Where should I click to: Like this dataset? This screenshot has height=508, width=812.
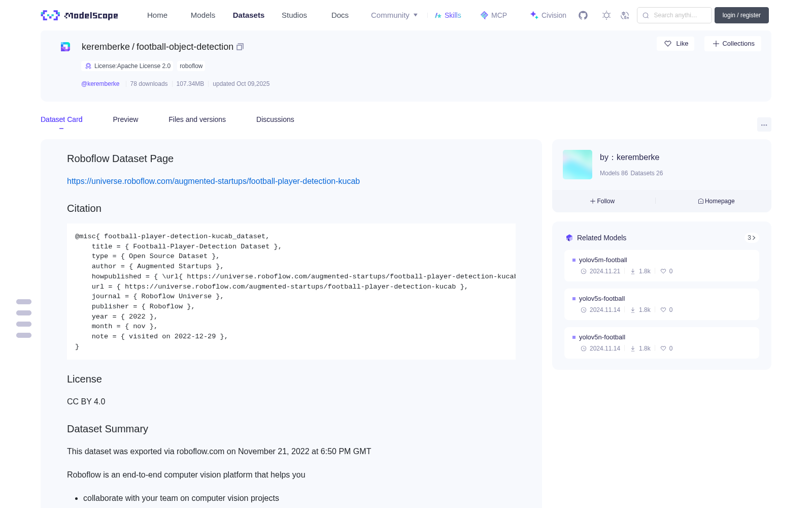pos(675,44)
